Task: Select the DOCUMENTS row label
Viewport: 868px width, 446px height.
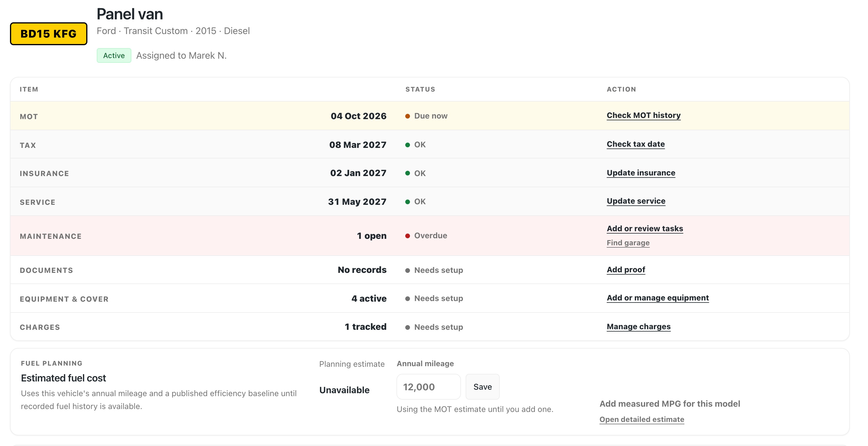Action: 46,270
